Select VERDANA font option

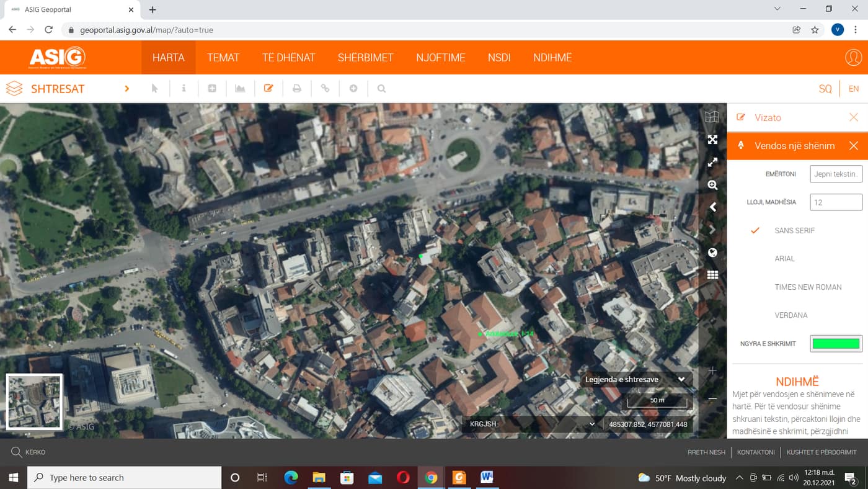coord(791,315)
